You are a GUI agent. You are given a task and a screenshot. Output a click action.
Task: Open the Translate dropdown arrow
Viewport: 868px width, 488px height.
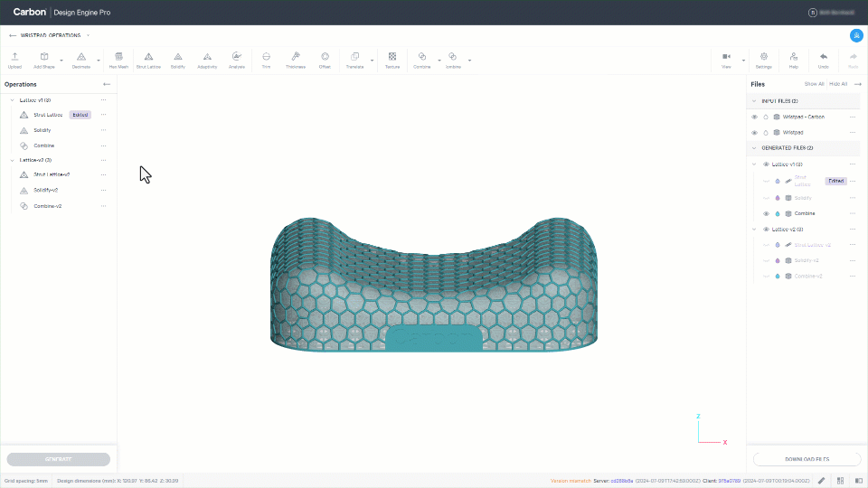[x=372, y=61]
